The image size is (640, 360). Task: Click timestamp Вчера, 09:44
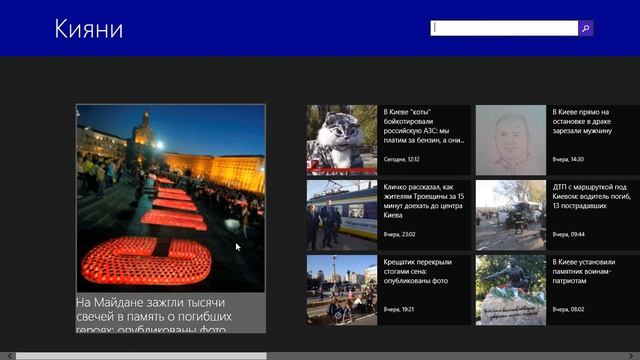(568, 234)
